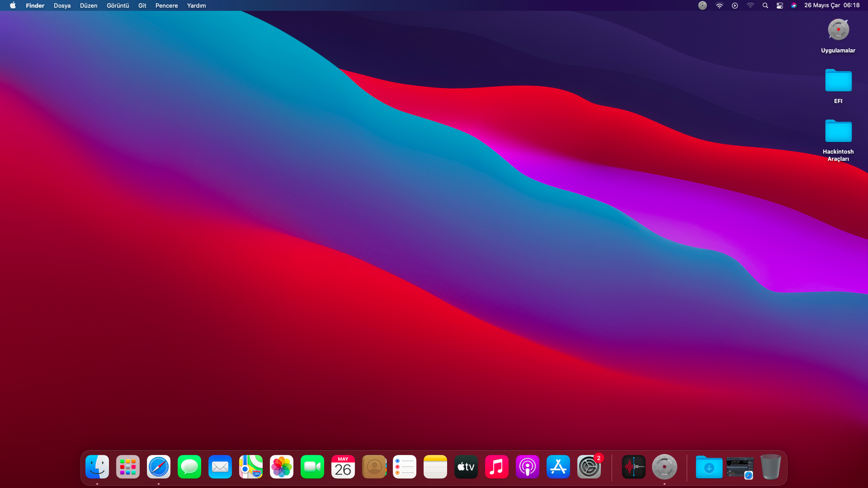Screen dimensions: 868x488
Task: Open Spotlight search in menu bar
Action: tap(765, 5)
